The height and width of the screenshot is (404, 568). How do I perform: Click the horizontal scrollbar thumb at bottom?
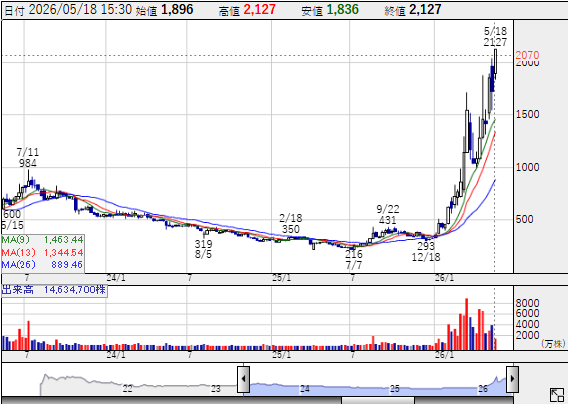point(378,400)
